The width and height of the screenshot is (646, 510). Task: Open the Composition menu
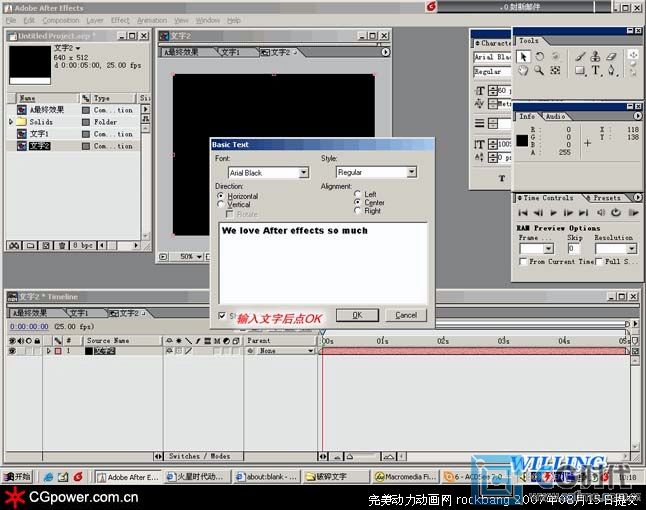tap(61, 20)
